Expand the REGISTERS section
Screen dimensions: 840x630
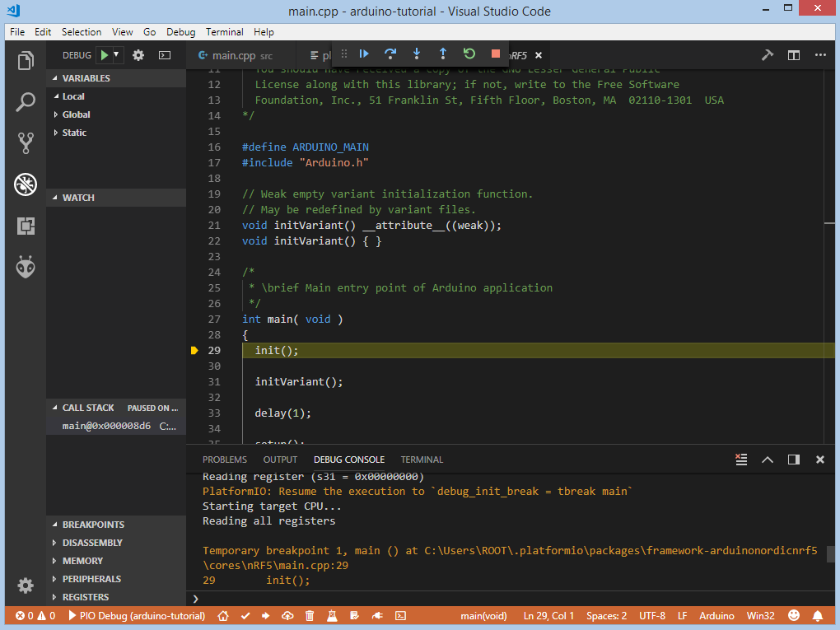click(x=116, y=597)
